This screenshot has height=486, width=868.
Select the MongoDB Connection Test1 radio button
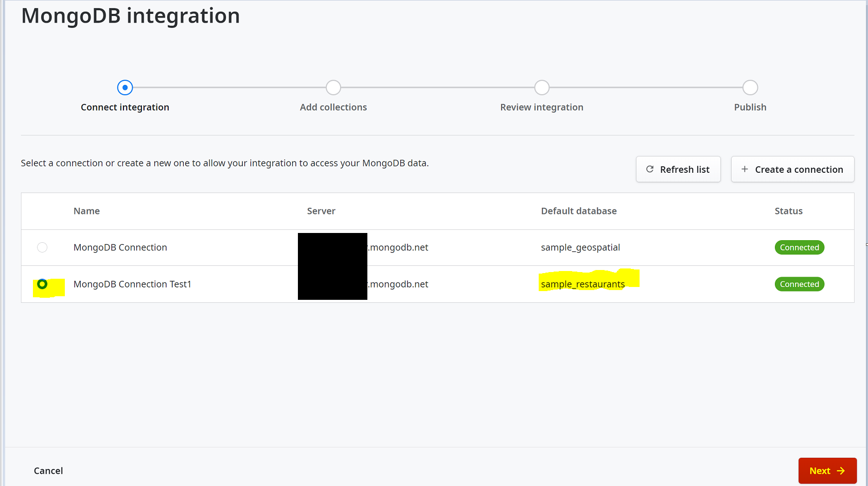click(42, 284)
